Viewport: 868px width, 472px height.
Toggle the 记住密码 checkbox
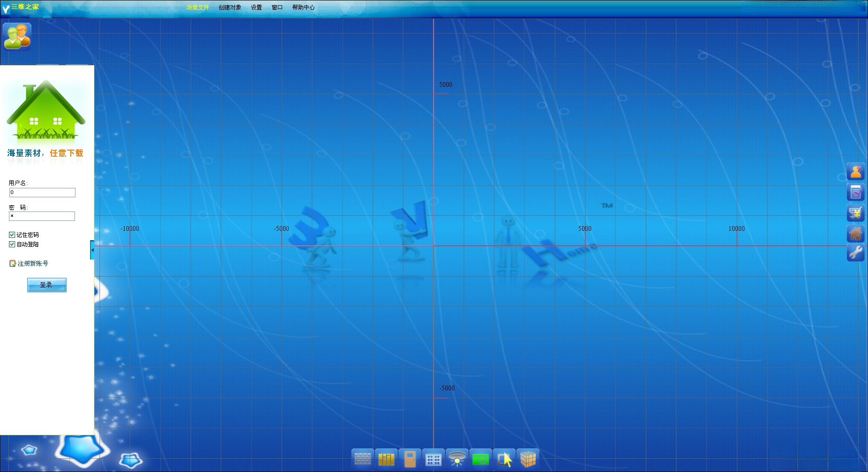[12, 235]
